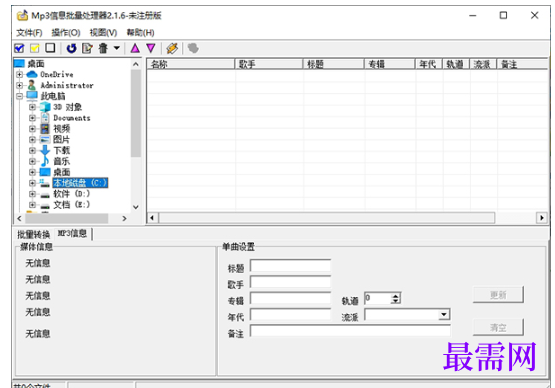Click the app icon in title bar
This screenshot has height=388, width=555.
pyautogui.click(x=22, y=16)
